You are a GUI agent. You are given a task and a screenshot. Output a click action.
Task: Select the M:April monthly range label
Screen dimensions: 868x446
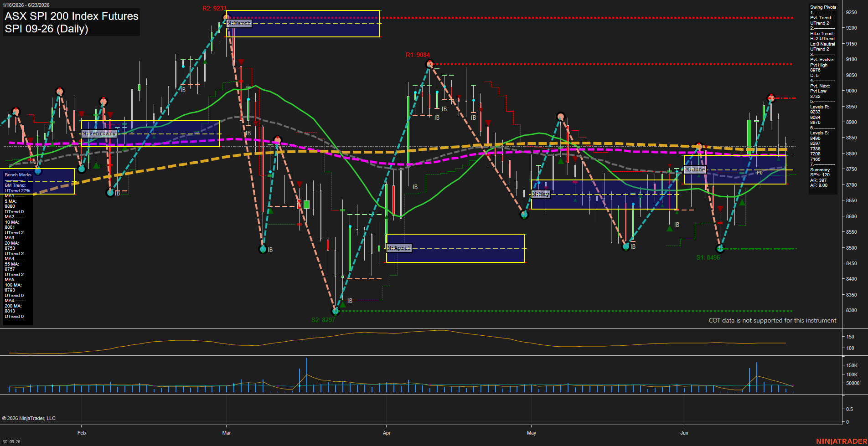[399, 248]
